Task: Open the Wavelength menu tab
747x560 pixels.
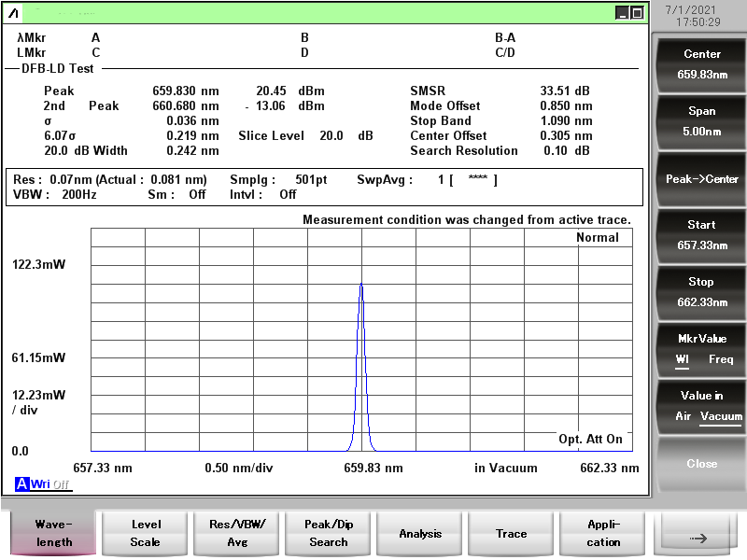Action: pyautogui.click(x=54, y=533)
